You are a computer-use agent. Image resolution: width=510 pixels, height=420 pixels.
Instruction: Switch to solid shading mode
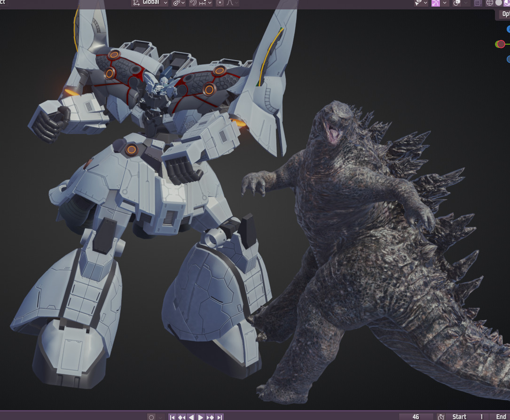point(499,3)
